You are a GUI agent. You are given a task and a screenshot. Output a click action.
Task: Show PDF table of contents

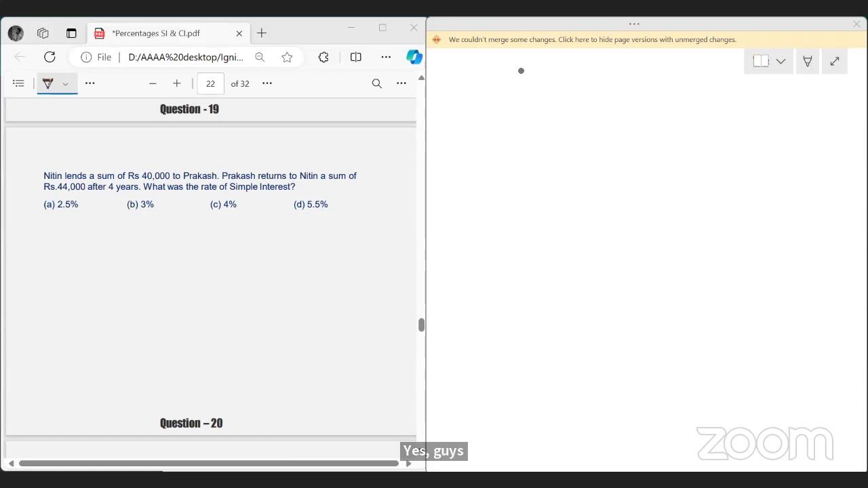18,83
